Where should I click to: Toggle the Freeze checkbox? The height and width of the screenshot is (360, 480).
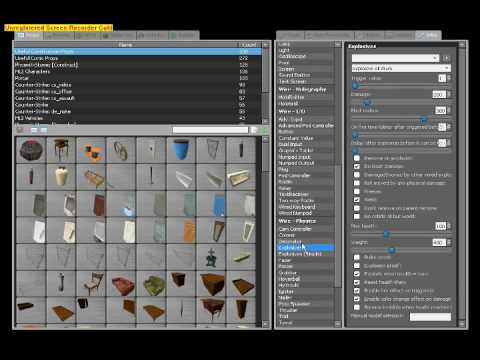(357, 191)
